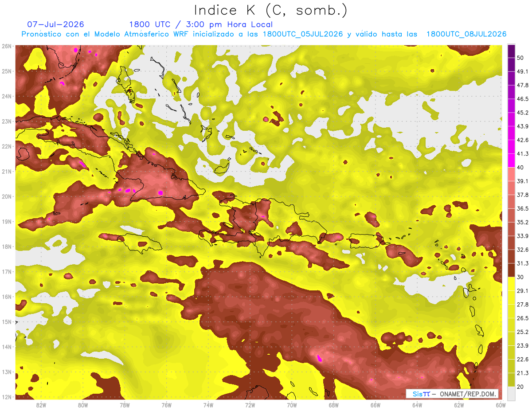Click the colorbar value 22.6
Image resolution: width=532 pixels, height=411 pixels.
click(x=523, y=360)
